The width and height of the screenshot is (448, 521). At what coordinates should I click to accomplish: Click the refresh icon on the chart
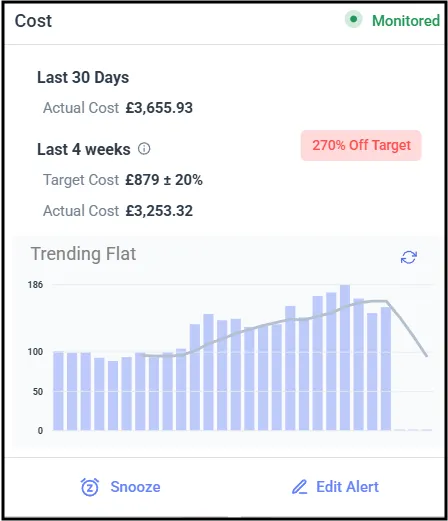coord(409,257)
